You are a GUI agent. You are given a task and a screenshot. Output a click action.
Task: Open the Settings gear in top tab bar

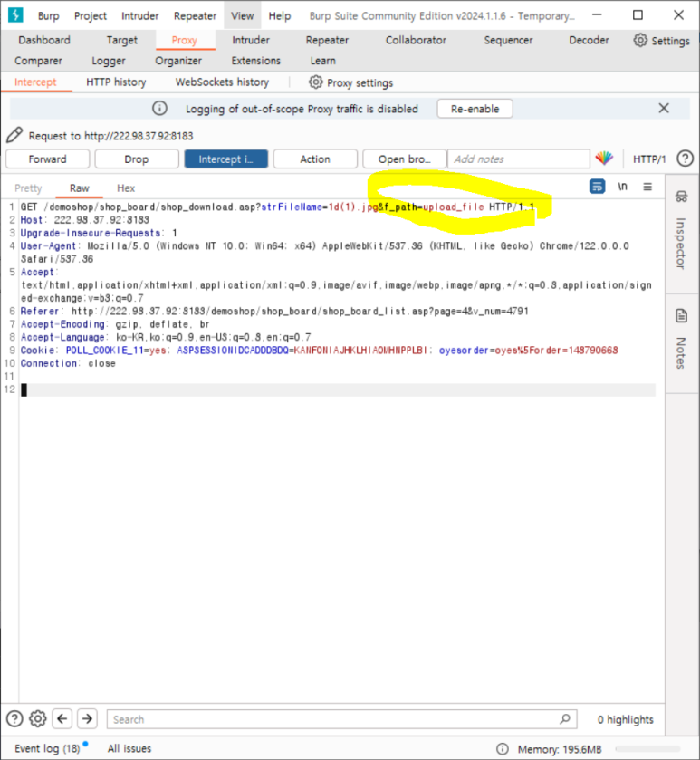(640, 40)
